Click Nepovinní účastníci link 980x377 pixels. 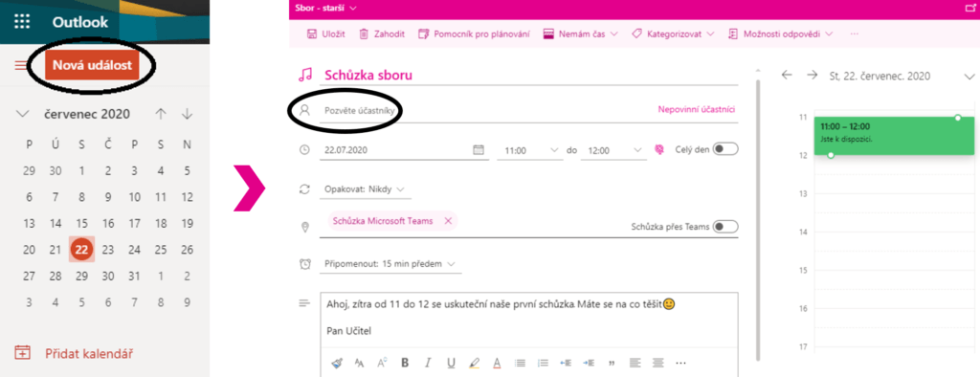tap(697, 109)
